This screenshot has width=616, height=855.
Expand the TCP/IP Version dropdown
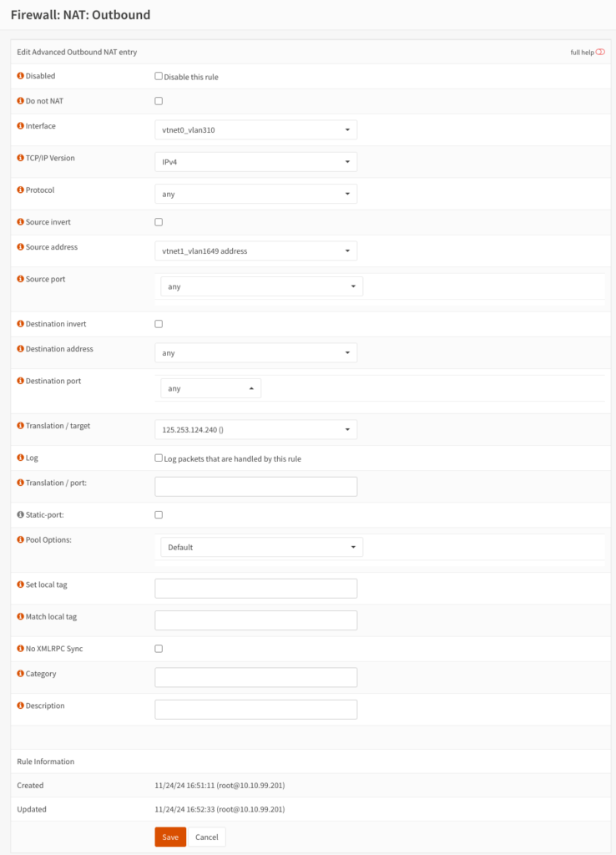click(255, 162)
